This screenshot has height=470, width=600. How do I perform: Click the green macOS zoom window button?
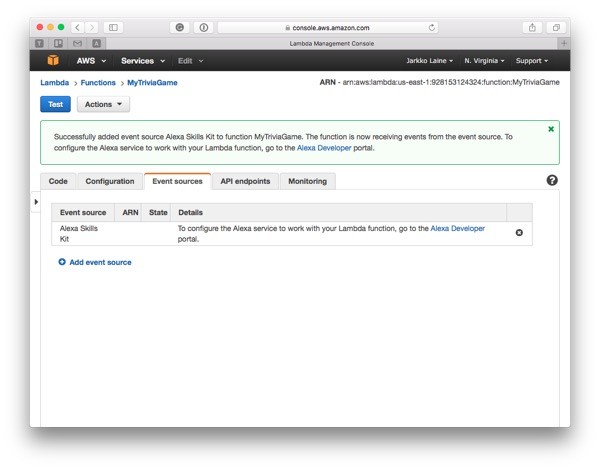click(61, 27)
